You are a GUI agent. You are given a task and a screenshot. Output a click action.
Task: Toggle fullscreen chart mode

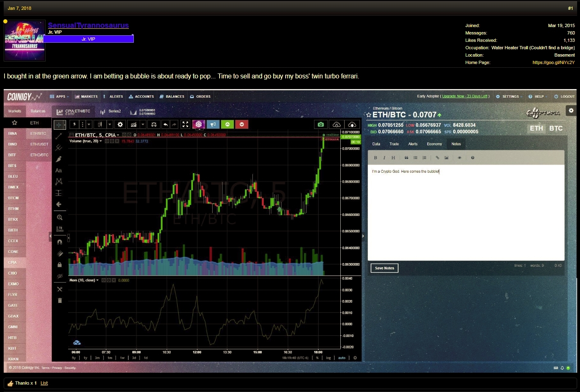pyautogui.click(x=185, y=124)
